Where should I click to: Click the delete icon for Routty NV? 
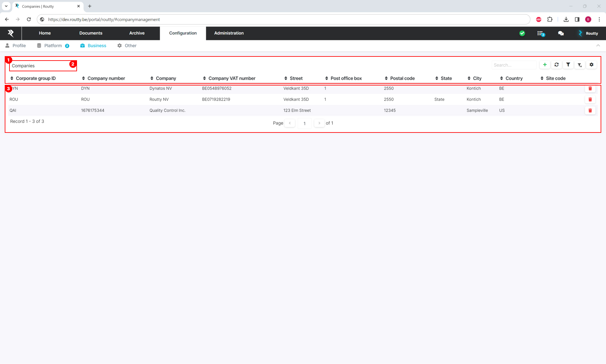coord(590,99)
